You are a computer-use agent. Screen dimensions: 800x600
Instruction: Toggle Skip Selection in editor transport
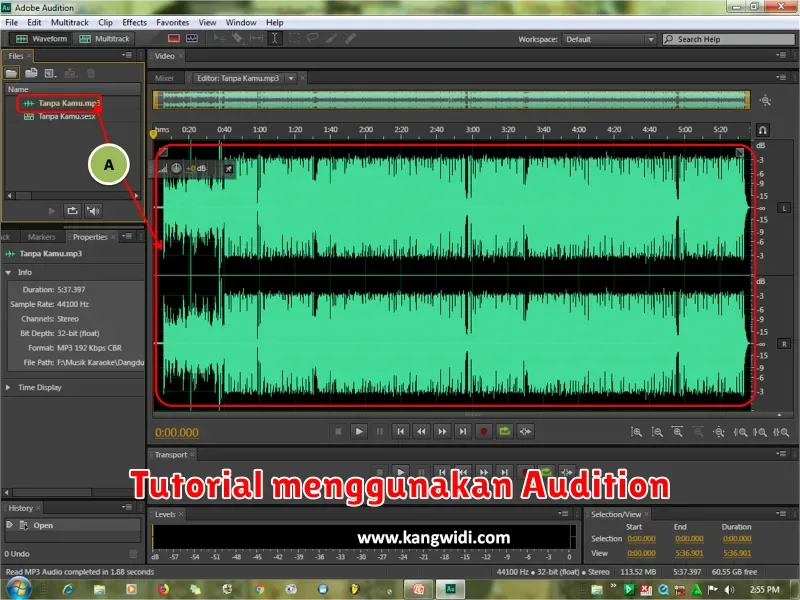tap(525, 432)
